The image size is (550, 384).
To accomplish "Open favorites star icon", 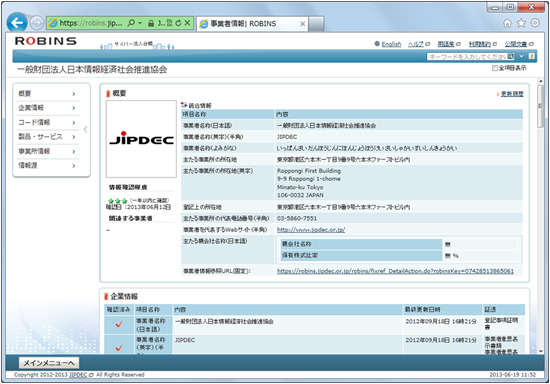I will (521, 23).
